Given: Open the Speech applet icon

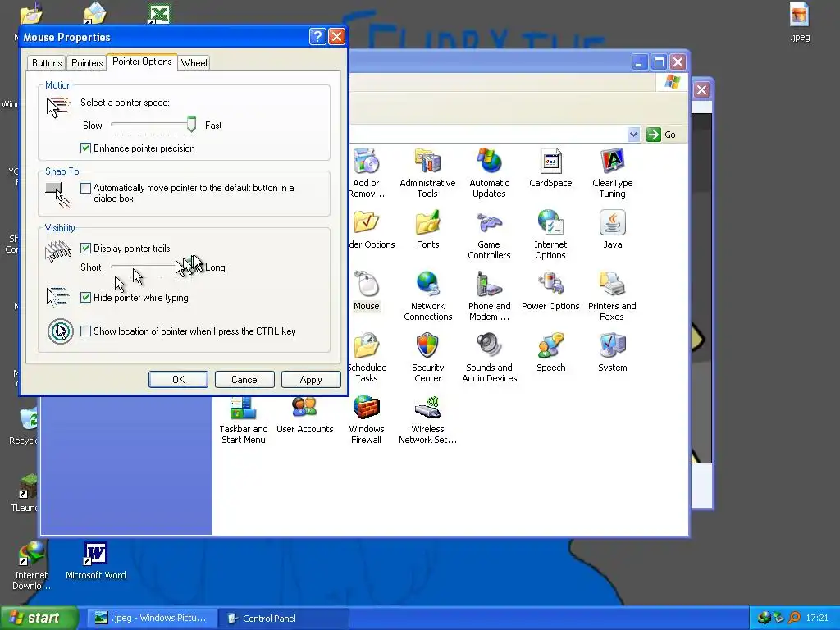Looking at the screenshot, I should (x=550, y=352).
